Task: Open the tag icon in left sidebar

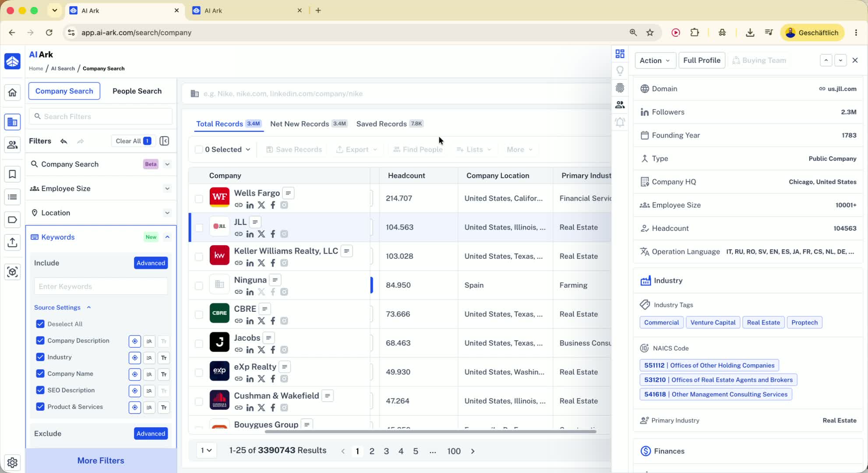Action: [12, 220]
